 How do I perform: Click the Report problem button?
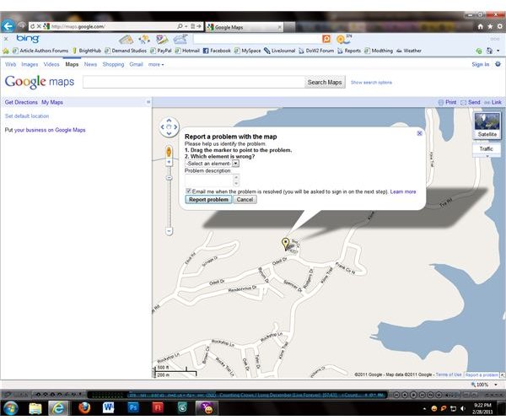(x=208, y=200)
